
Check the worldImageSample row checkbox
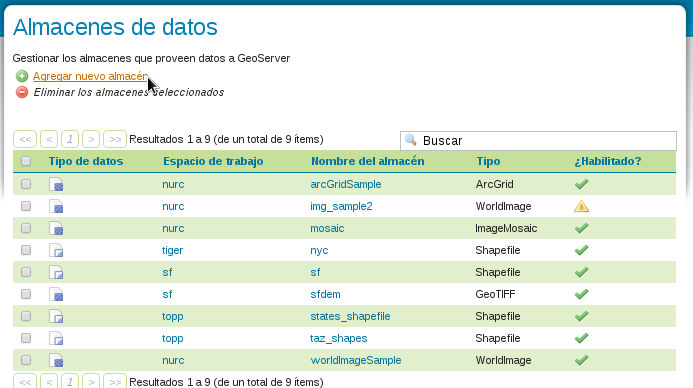point(26,360)
